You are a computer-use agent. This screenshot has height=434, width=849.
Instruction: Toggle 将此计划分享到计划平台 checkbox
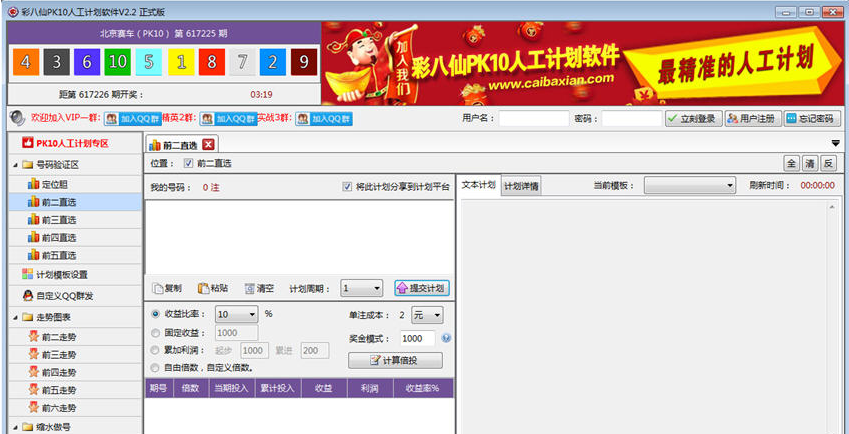click(348, 187)
